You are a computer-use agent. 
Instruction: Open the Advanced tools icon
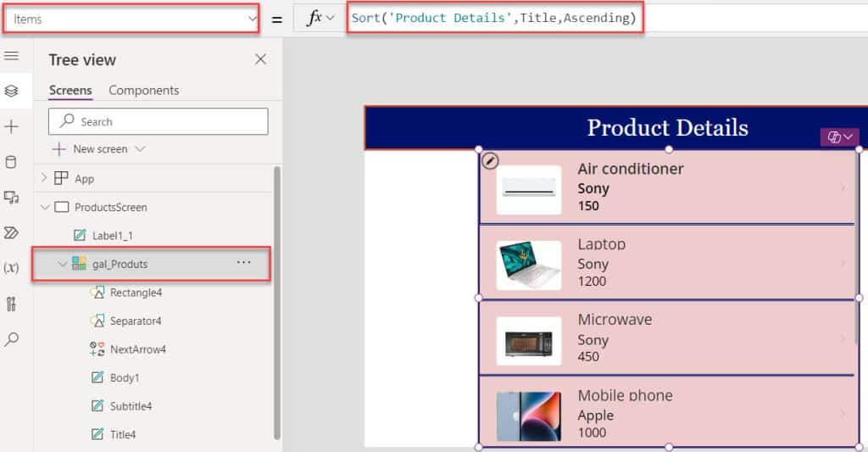(11, 304)
